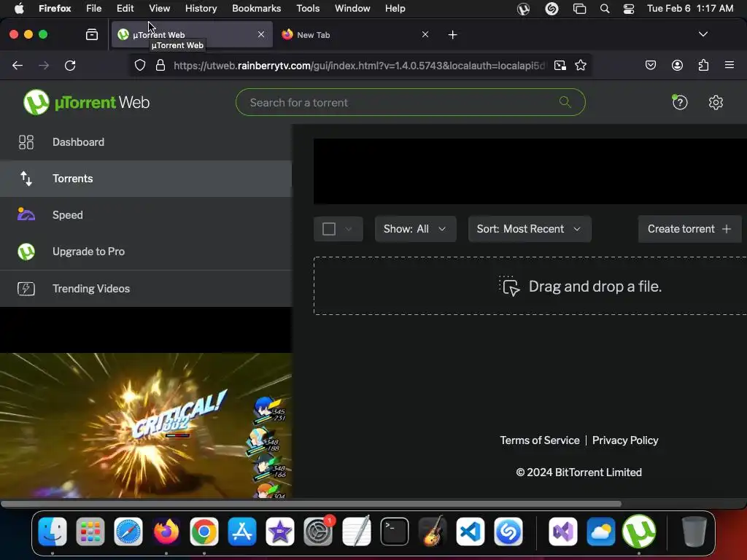The image size is (747, 560).
Task: Click the browser address bar URL
Action: 360,65
